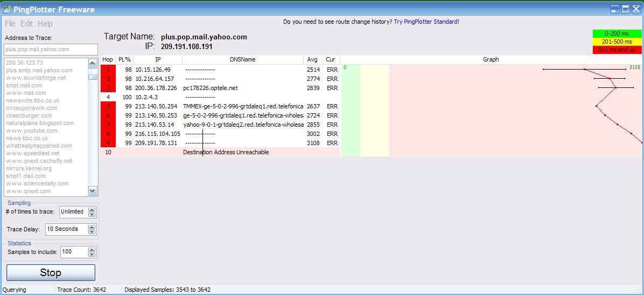Image resolution: width=644 pixels, height=295 pixels.
Task: Open the Help menu
Action: [45, 24]
